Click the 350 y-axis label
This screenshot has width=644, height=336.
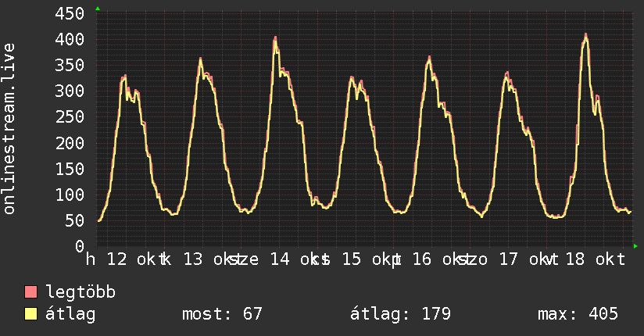(x=70, y=66)
